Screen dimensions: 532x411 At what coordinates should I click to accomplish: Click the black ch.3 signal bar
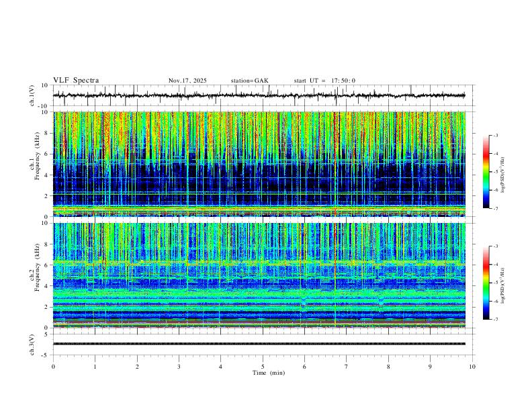point(259,344)
